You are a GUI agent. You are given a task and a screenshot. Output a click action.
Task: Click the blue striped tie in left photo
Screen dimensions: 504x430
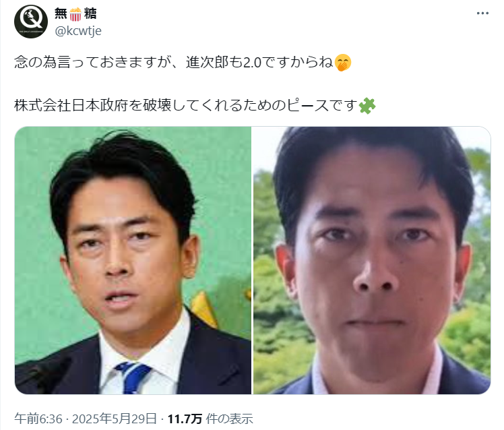(x=133, y=377)
